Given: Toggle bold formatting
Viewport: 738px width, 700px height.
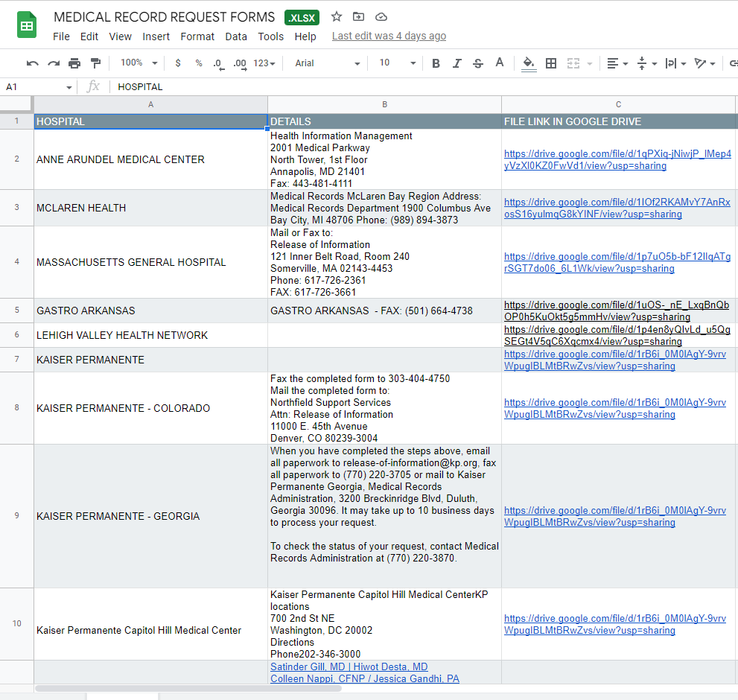Looking at the screenshot, I should (x=436, y=63).
